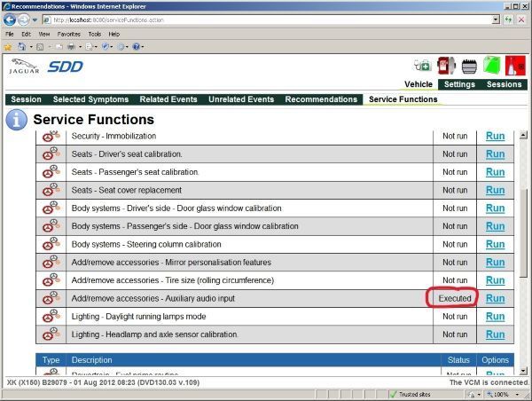Run the Auxiliary audio input function
Image resolution: width=532 pixels, height=401 pixels.
click(x=495, y=298)
